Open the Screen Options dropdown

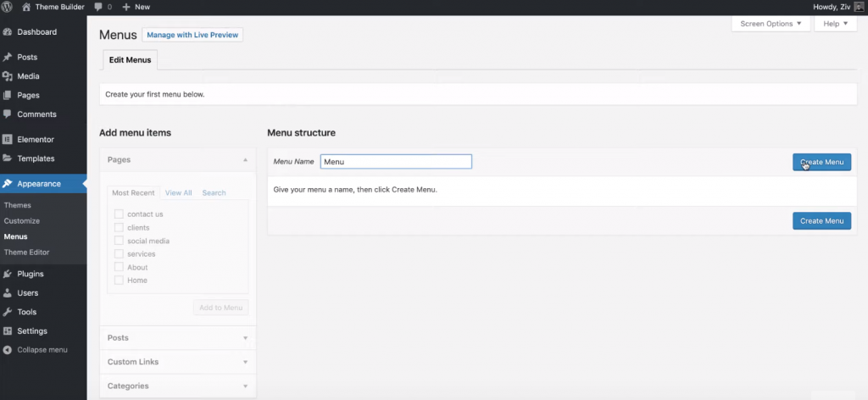770,24
